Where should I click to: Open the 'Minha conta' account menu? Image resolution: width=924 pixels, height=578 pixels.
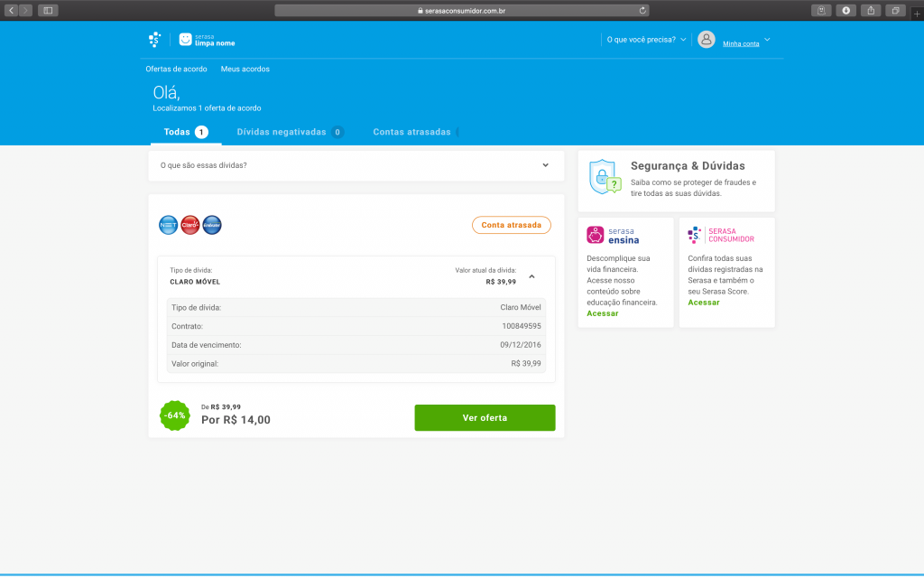(746, 42)
